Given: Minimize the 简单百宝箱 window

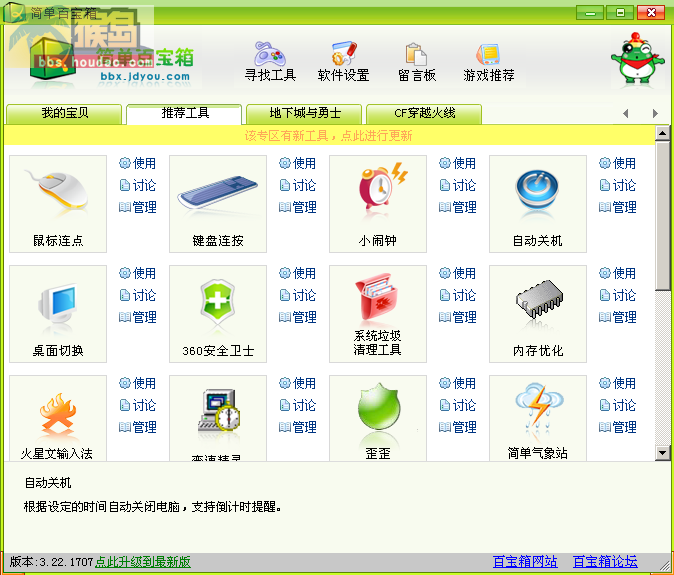Looking at the screenshot, I should coord(590,12).
